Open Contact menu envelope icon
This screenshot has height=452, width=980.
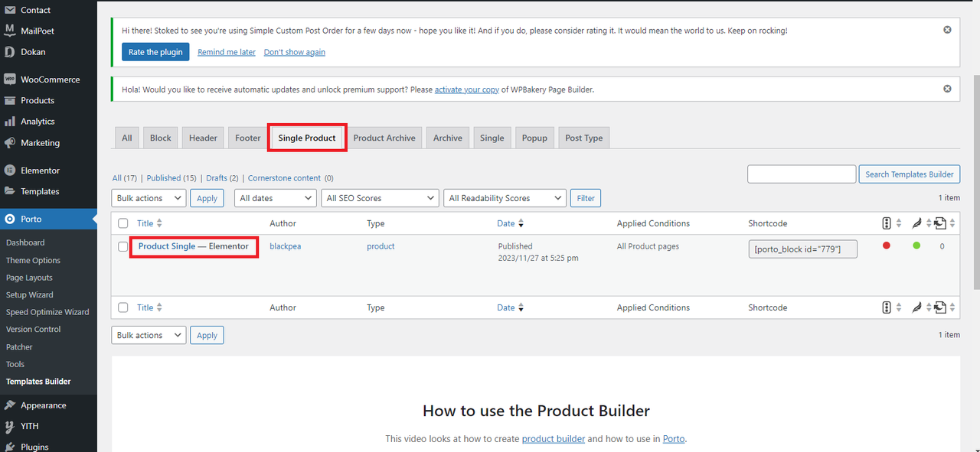[x=10, y=10]
